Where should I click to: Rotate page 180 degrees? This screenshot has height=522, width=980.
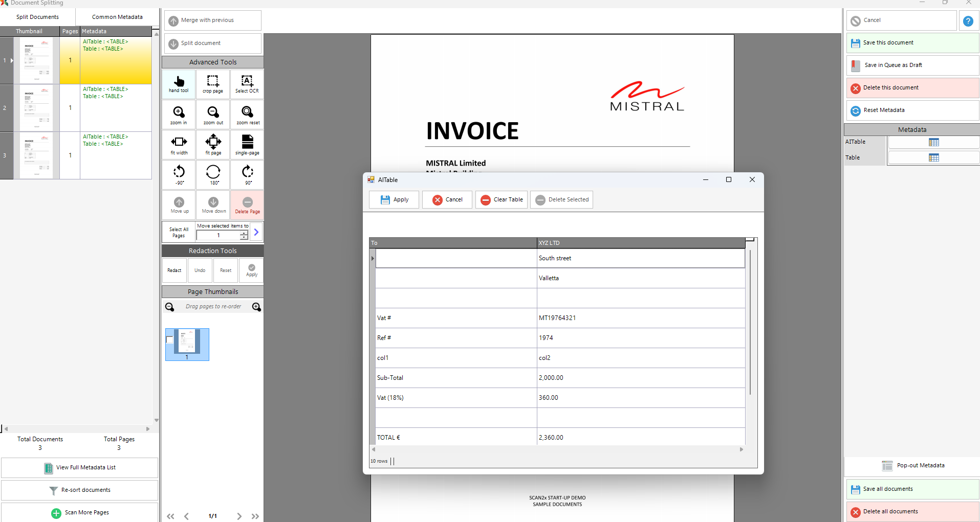213,174
